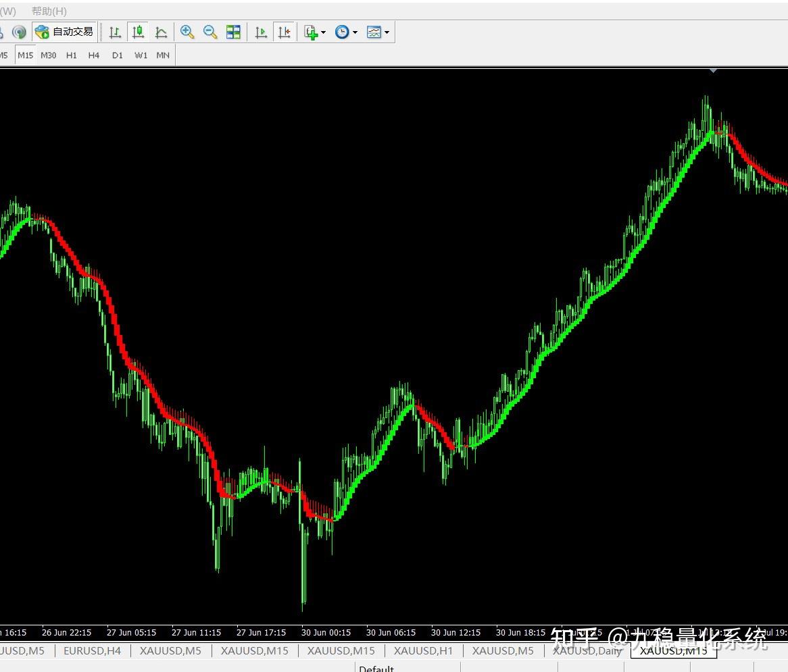This screenshot has height=672, width=788.
Task: Expand the timeframe periods dropdown arrow
Action: pos(354,32)
